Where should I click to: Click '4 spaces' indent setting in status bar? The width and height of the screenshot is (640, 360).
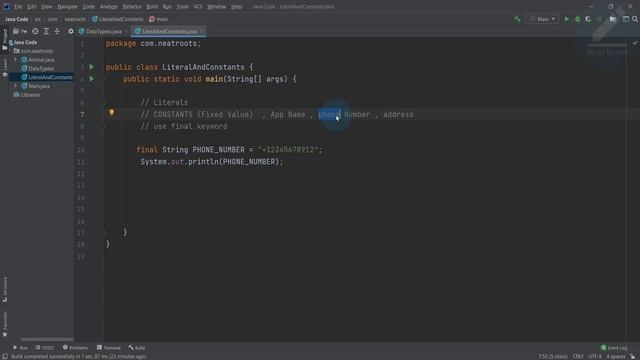(616, 356)
